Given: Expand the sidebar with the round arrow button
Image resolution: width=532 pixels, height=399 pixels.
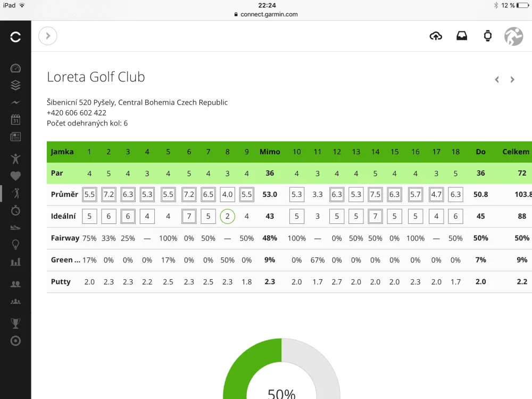Looking at the screenshot, I should (x=48, y=36).
